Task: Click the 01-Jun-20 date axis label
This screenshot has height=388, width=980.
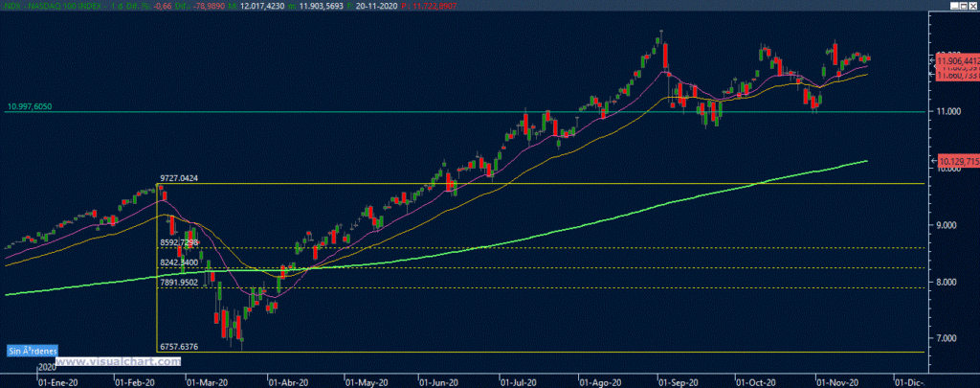Action: 437,381
